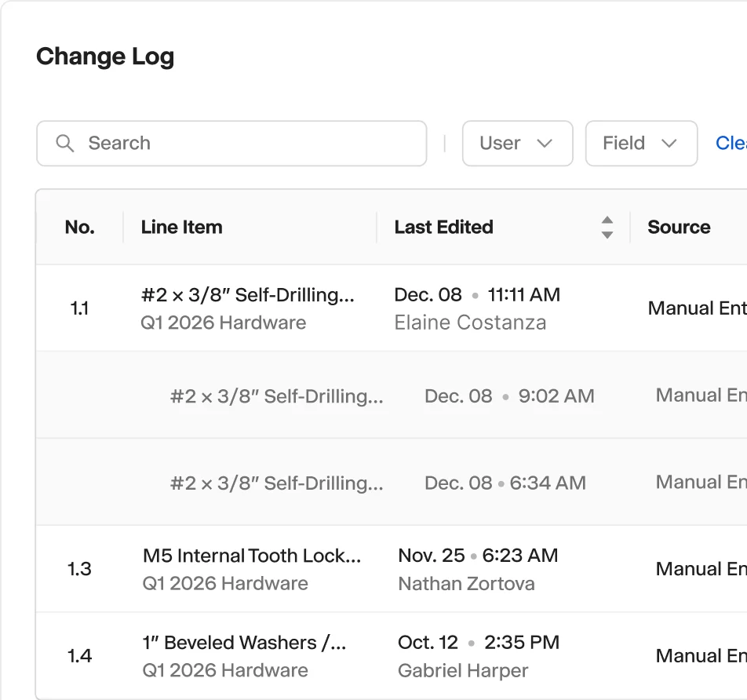Open the User filter dropdown
The image size is (747, 700).
(x=517, y=144)
